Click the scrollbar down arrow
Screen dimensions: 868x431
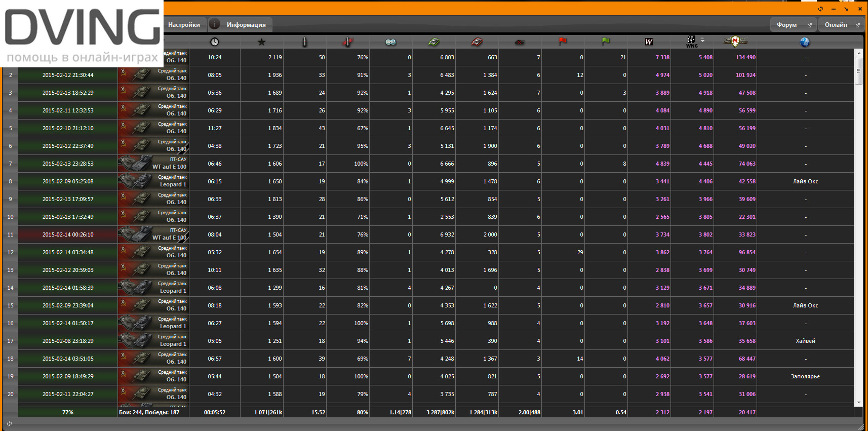[858, 403]
